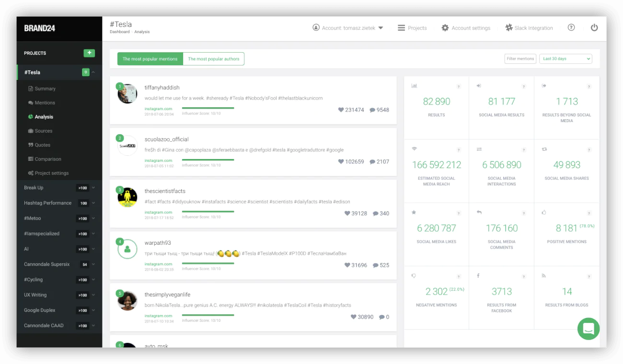Collapse the #Tesla project chevron
This screenshot has width=623, height=364.
(x=93, y=72)
